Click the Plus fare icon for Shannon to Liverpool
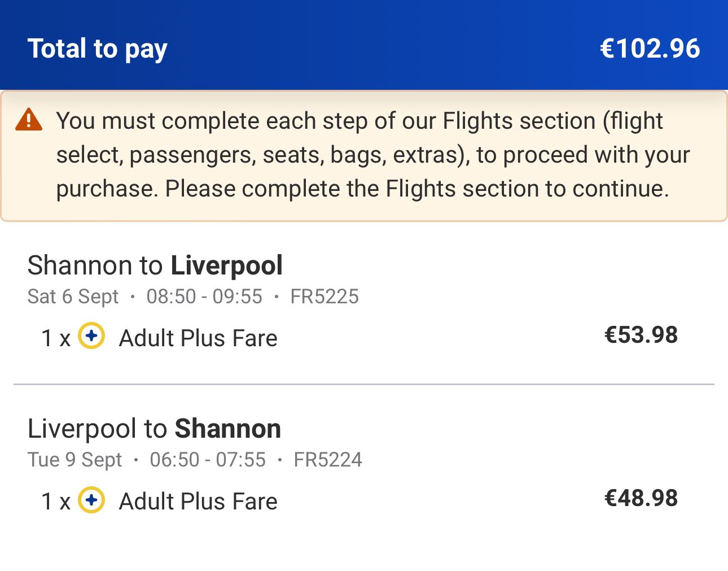The height and width of the screenshot is (571, 728). [x=91, y=335]
